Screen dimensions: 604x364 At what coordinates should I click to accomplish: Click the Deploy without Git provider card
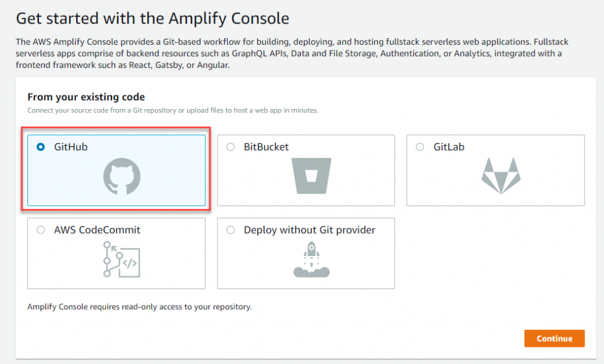pyautogui.click(x=306, y=253)
